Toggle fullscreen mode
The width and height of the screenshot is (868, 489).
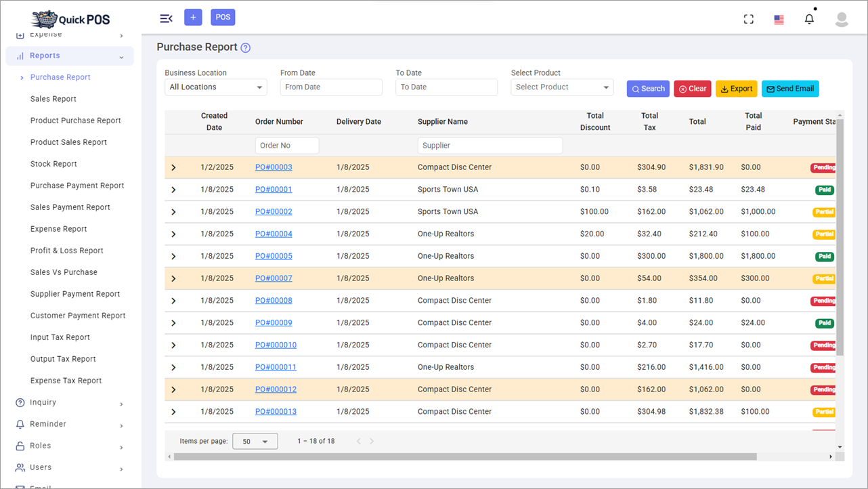748,18
